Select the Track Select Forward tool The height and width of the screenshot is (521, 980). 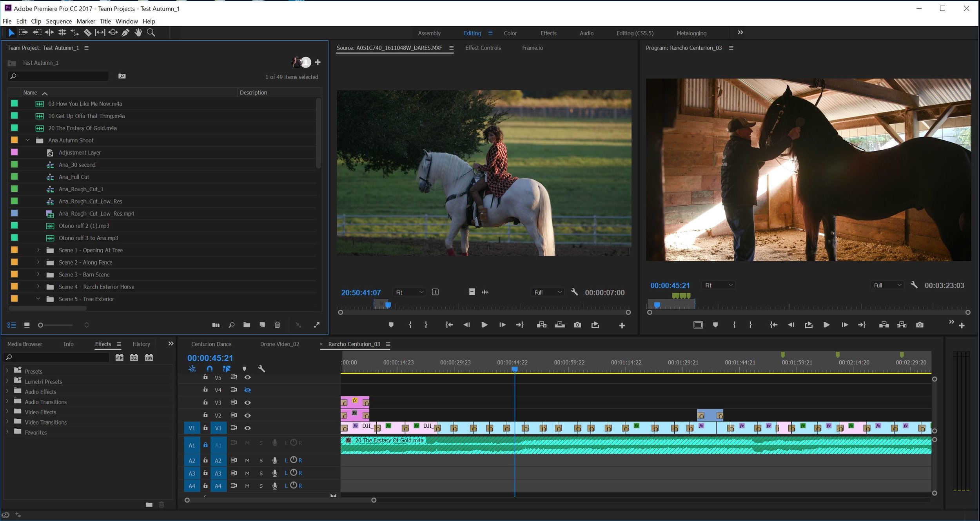coord(24,33)
